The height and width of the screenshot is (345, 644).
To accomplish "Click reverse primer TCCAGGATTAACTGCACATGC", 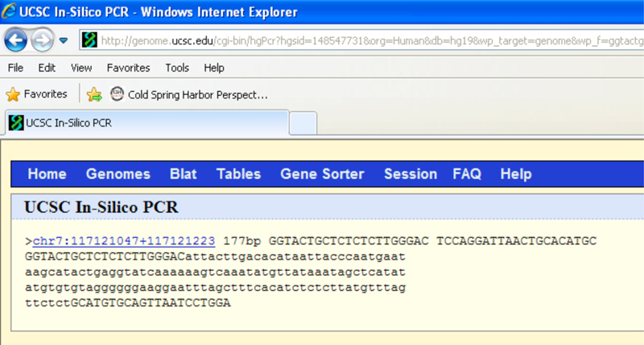I will point(516,241).
